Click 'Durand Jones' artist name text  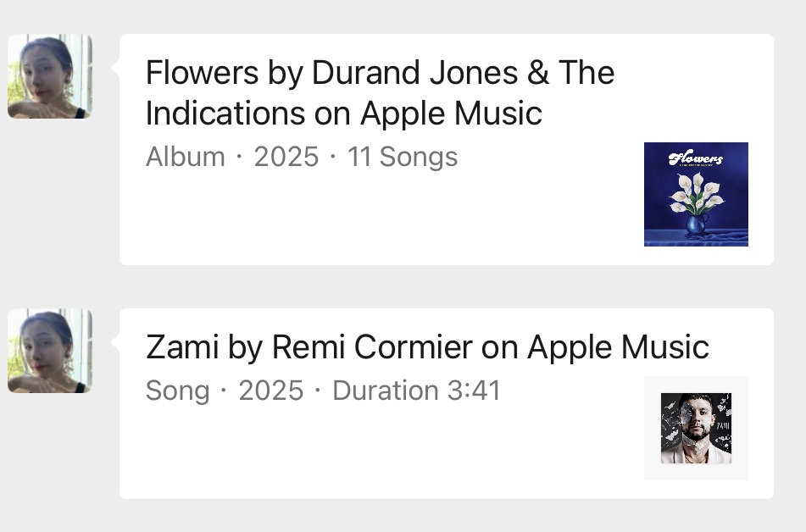415,73
